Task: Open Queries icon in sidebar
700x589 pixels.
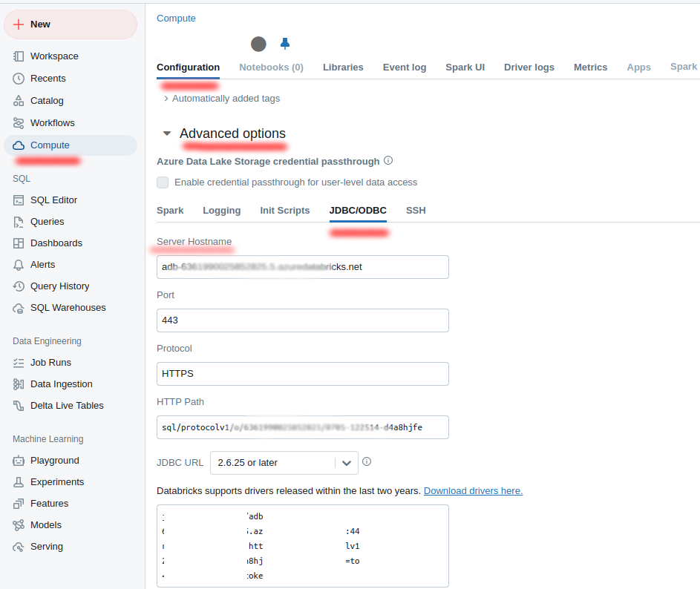Action: point(19,222)
